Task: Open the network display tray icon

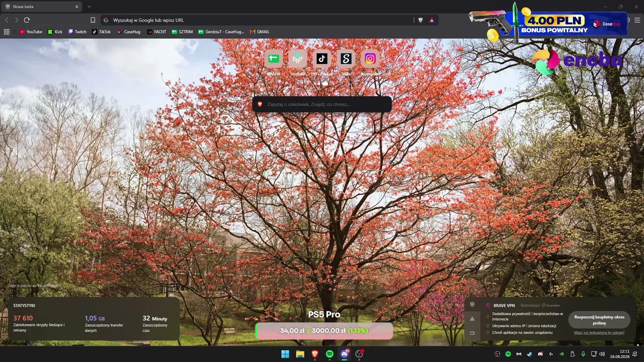Action: click(x=594, y=354)
